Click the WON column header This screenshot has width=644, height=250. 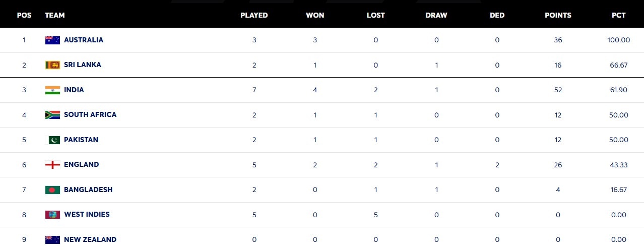(x=315, y=15)
